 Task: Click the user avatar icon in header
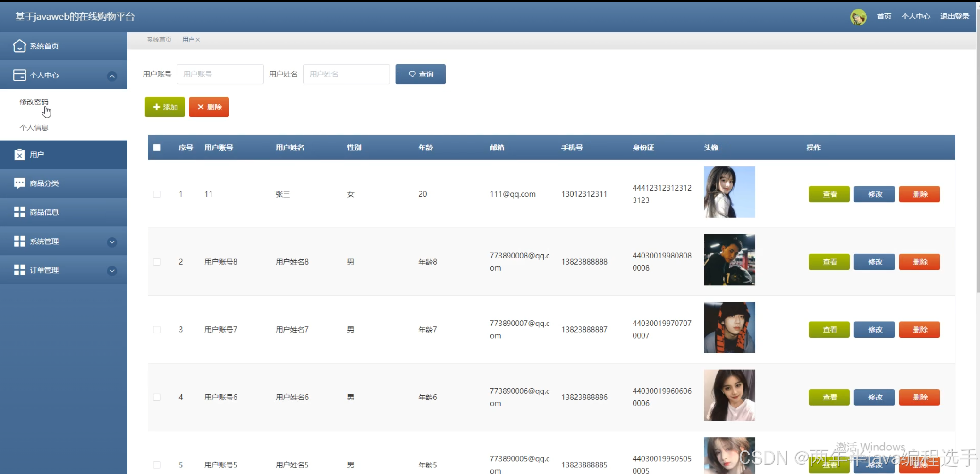click(x=858, y=17)
